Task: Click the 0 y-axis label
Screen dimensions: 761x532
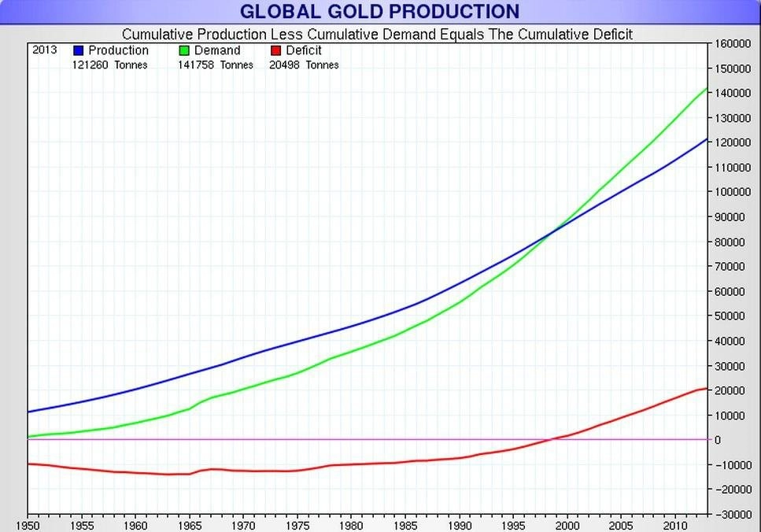Action: [717, 440]
